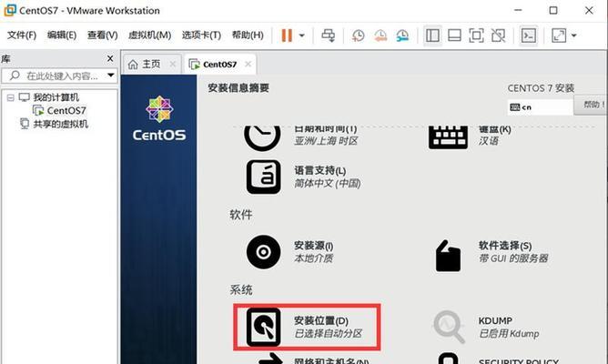Click the cn keyboard layout indicator
This screenshot has width=608, height=364.
click(x=540, y=107)
